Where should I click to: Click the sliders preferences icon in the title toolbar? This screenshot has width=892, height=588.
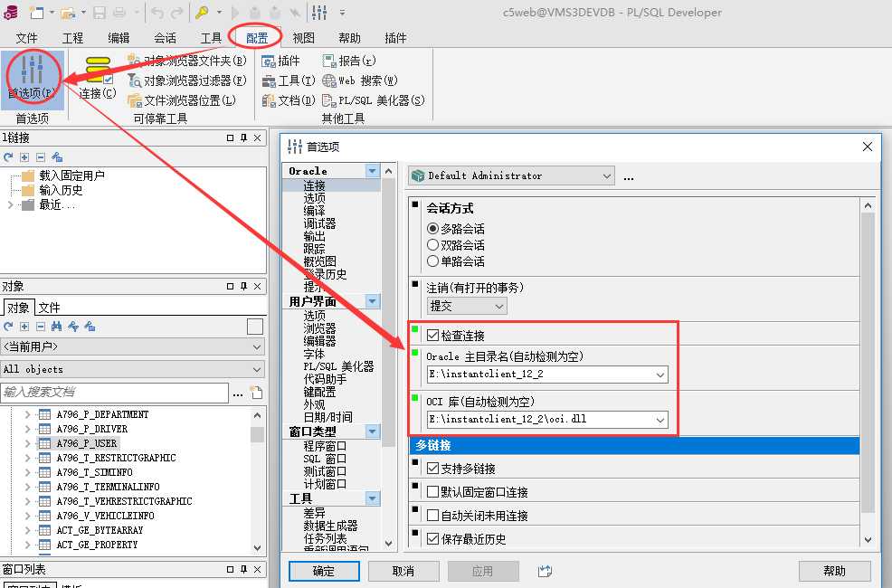319,12
